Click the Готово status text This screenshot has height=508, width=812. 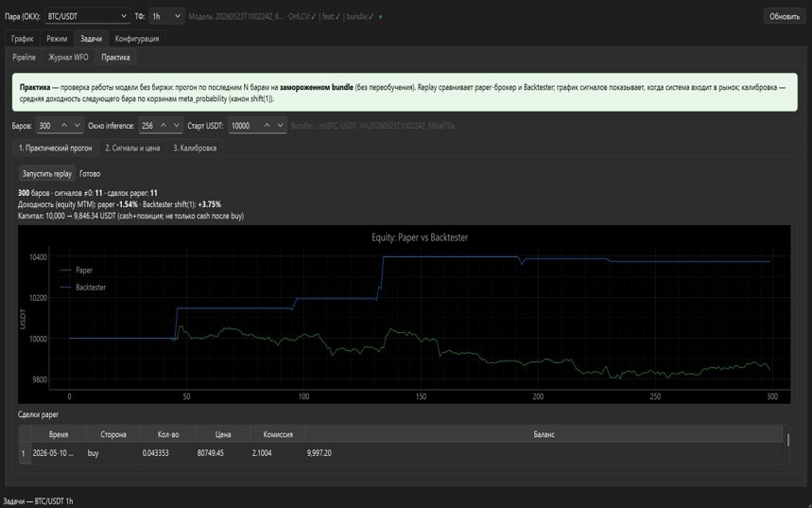(90, 174)
